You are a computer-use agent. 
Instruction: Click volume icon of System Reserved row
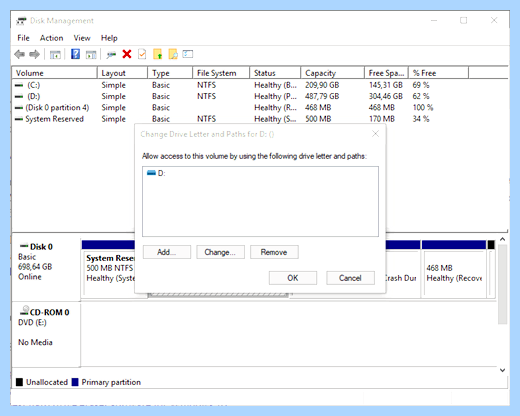click(x=19, y=119)
